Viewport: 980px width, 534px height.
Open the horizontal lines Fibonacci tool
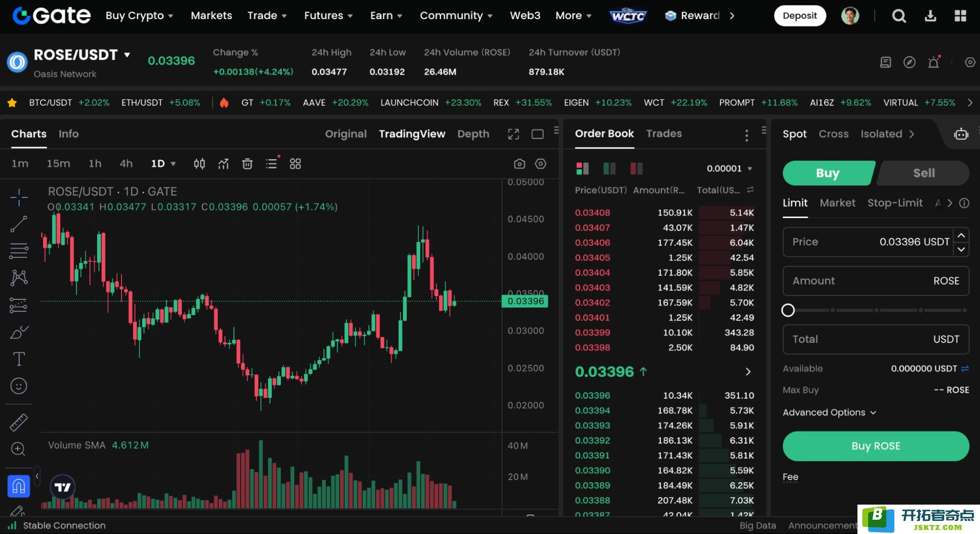(19, 251)
